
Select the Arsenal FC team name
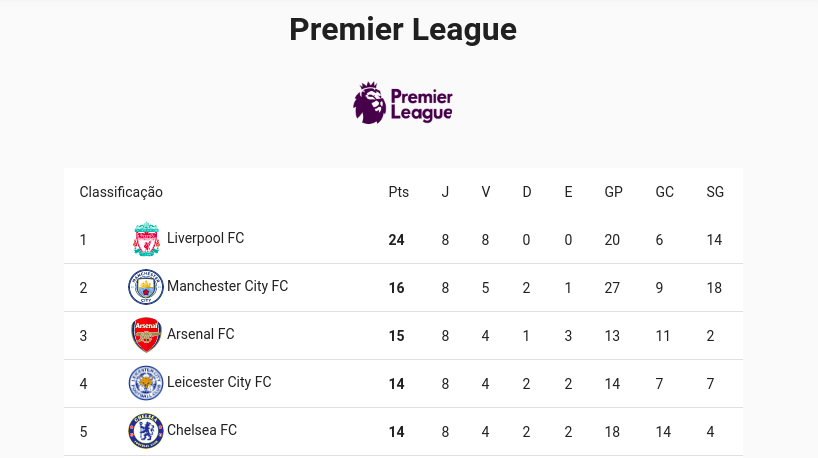point(200,334)
